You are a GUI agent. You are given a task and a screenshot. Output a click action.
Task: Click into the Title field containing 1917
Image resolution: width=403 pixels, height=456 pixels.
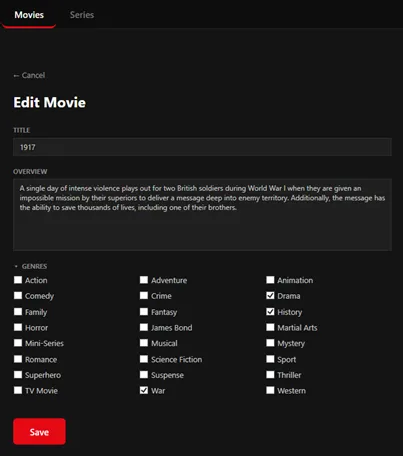[202, 147]
